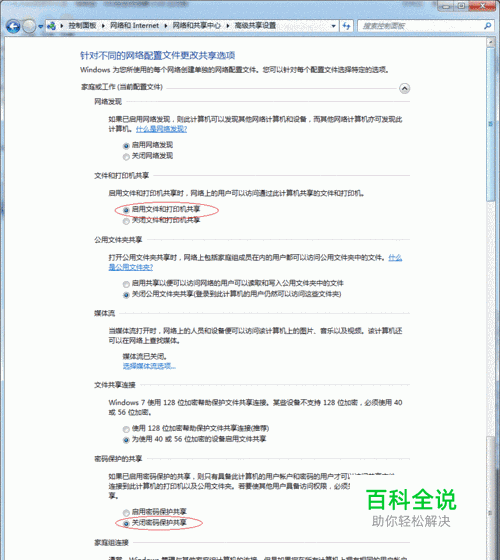Select 关闭密码保护共享 radio button
Viewport: 500px width, 560px height.
pyautogui.click(x=126, y=524)
